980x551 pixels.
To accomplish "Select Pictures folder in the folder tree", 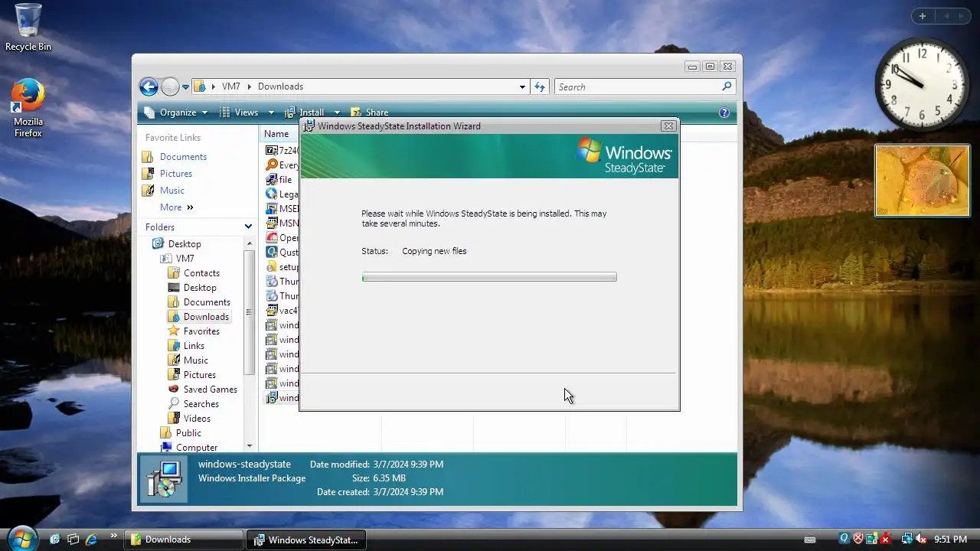I will (x=199, y=375).
